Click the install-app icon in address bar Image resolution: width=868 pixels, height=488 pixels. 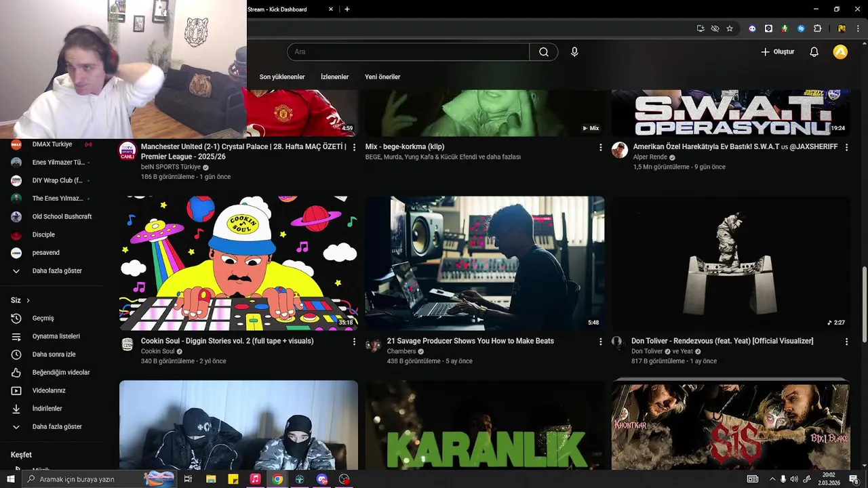(x=701, y=28)
